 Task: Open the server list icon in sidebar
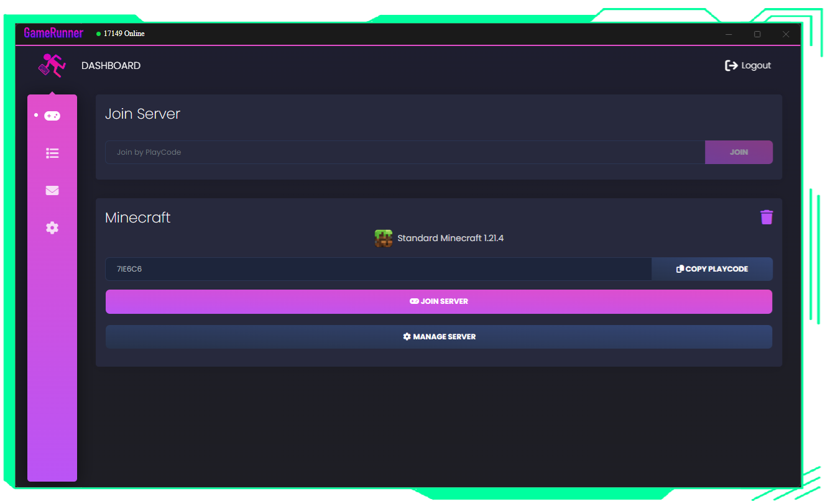click(x=52, y=153)
